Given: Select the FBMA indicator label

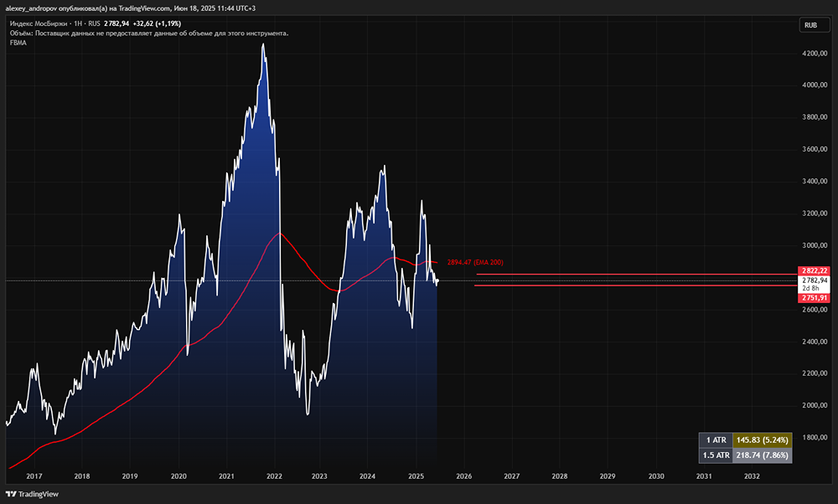Looking at the screenshot, I should coord(18,43).
